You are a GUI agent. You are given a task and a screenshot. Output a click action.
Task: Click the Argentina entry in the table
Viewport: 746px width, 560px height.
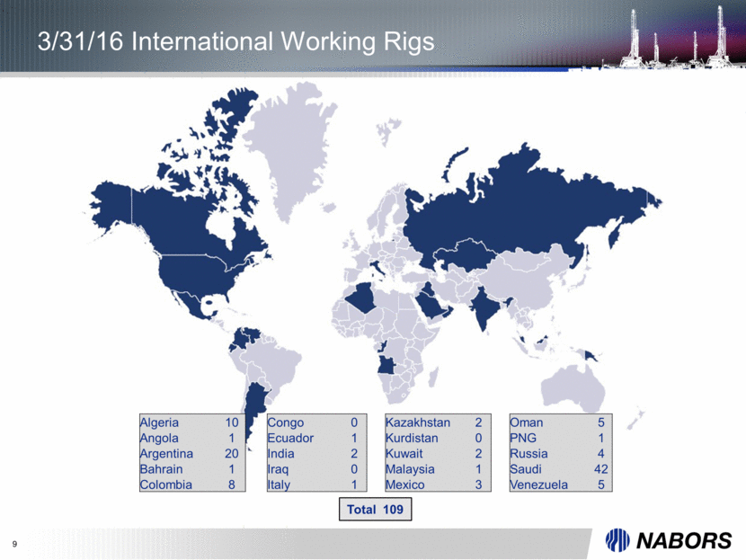click(x=189, y=454)
